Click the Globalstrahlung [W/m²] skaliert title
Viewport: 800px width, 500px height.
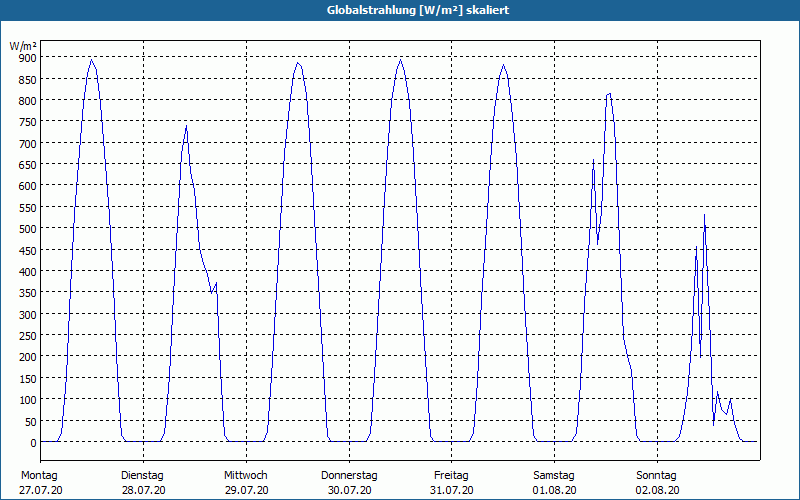tap(418, 10)
